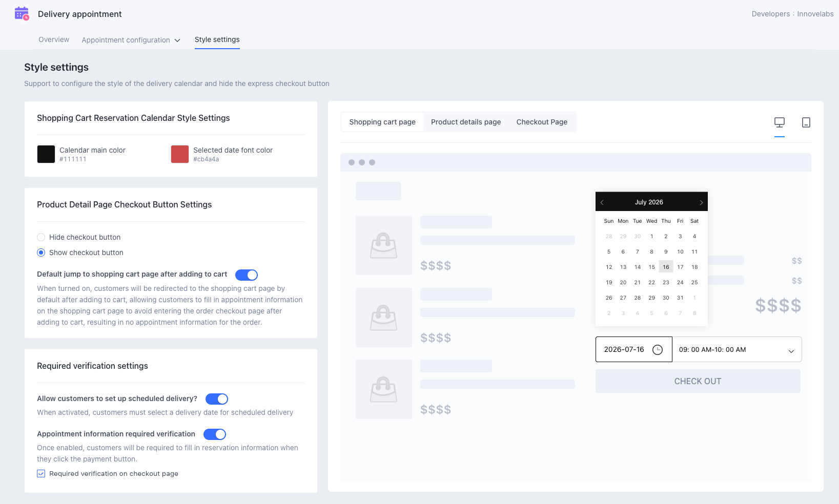Click the CHECK OUT button
The height and width of the screenshot is (504, 839).
(698, 381)
